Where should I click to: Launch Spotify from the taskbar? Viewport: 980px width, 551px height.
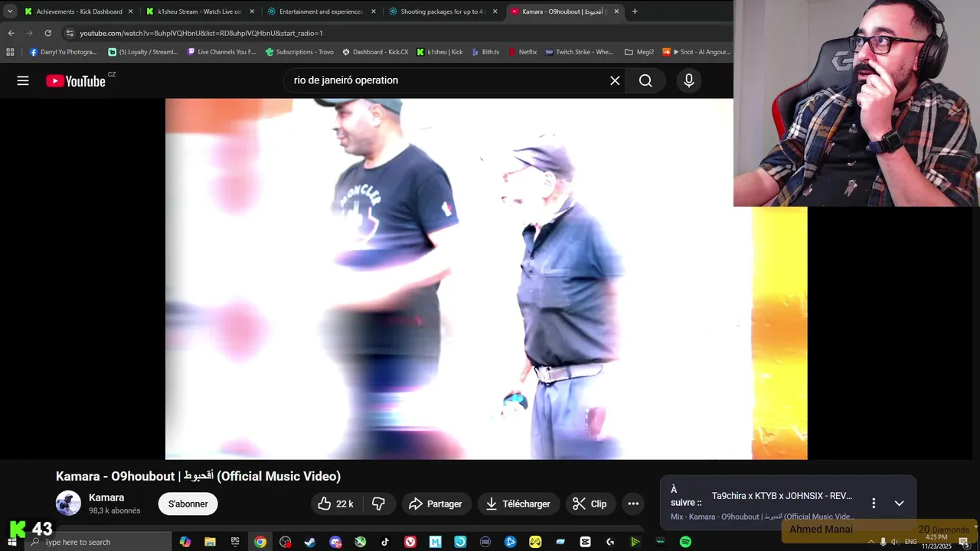coord(685,542)
